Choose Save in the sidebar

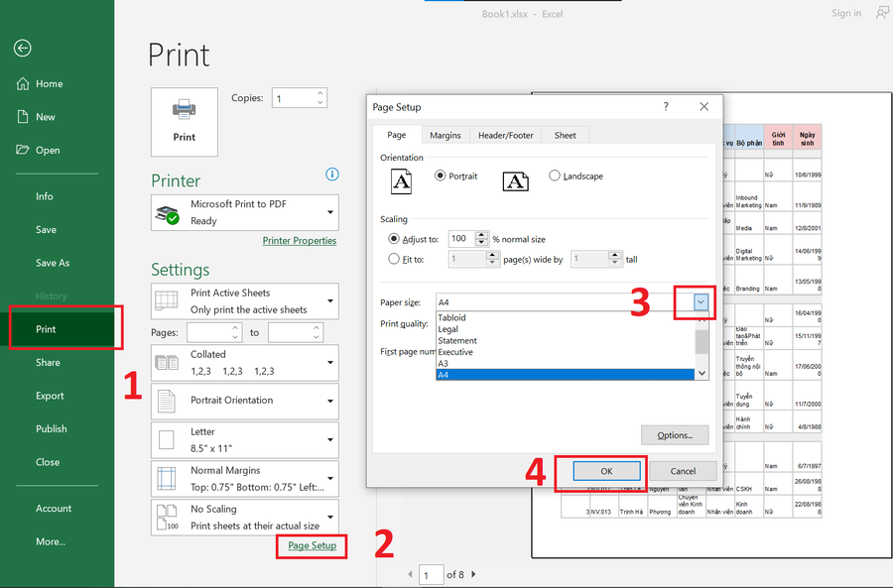point(46,229)
